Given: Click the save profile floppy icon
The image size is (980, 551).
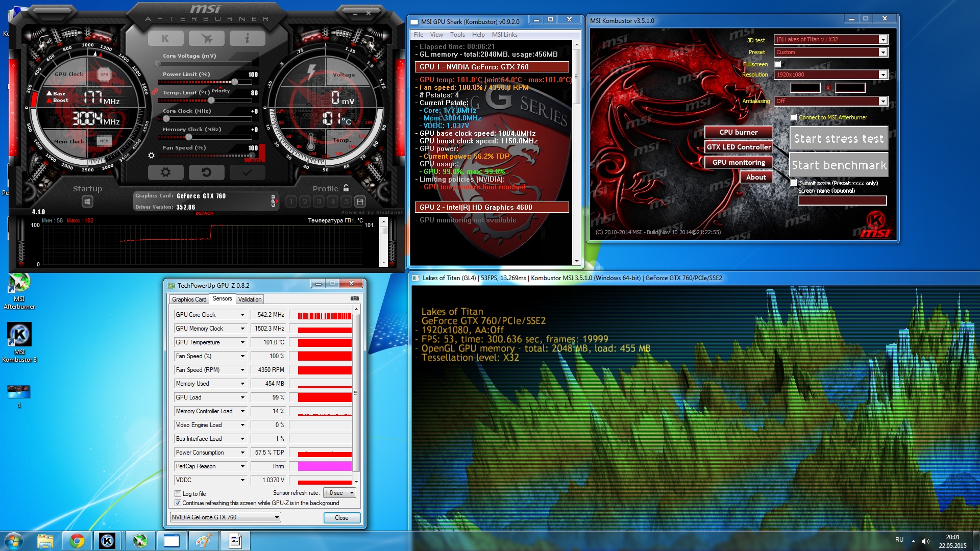Looking at the screenshot, I should tap(360, 202).
